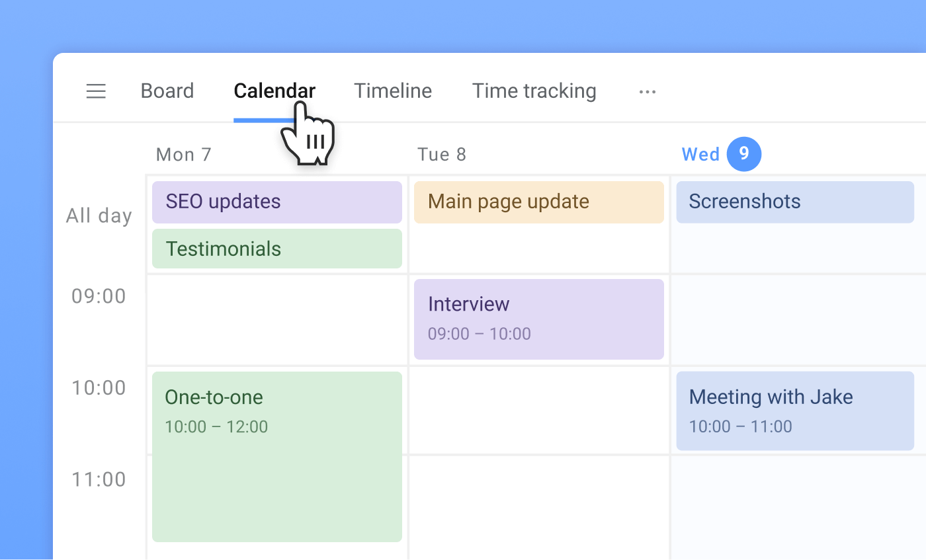The width and height of the screenshot is (926, 560).
Task: Click empty 10:00 slot on Tuesday
Action: (x=538, y=411)
